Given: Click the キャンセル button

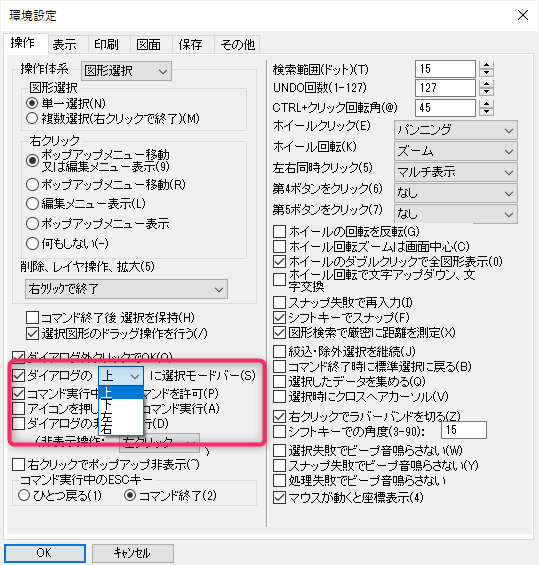Looking at the screenshot, I should coord(133,553).
